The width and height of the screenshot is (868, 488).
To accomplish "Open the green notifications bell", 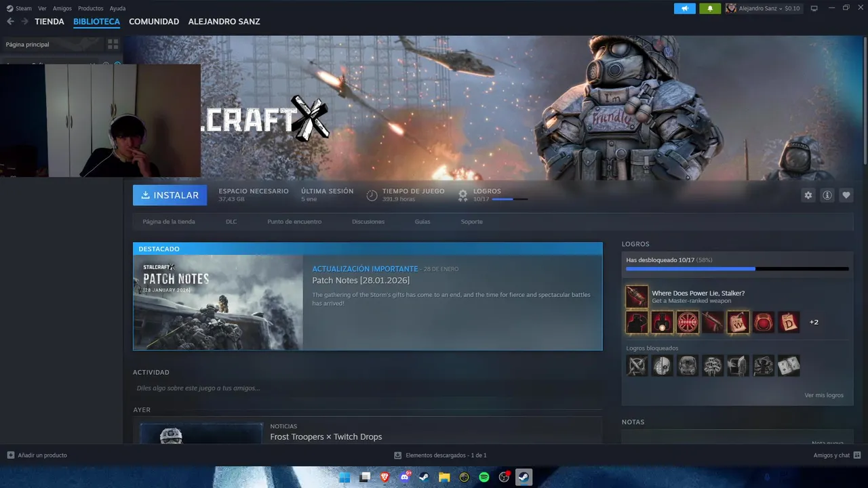I will (710, 8).
